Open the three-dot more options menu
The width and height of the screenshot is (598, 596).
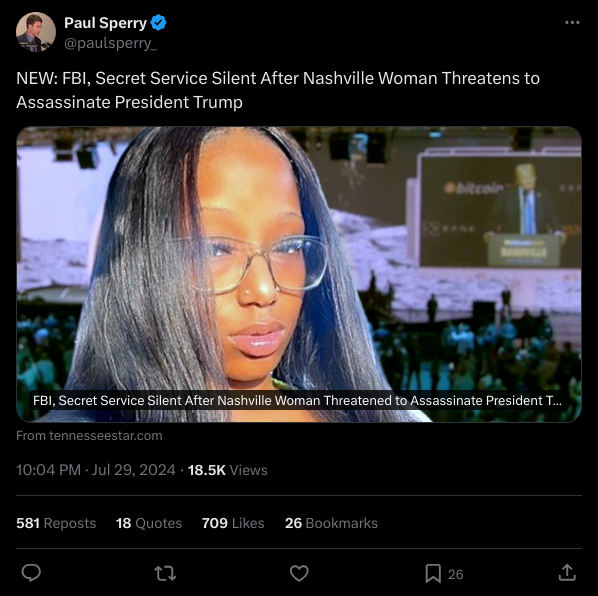(x=572, y=22)
